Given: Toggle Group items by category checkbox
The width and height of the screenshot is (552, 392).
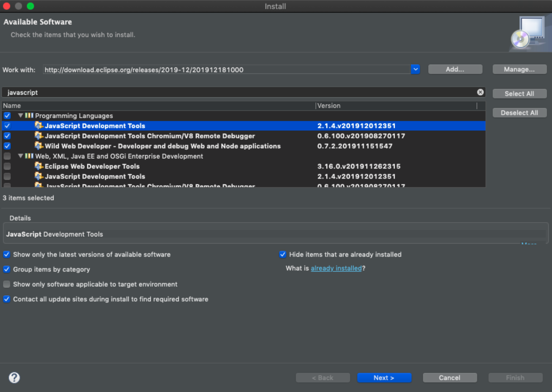Looking at the screenshot, I should (x=7, y=269).
